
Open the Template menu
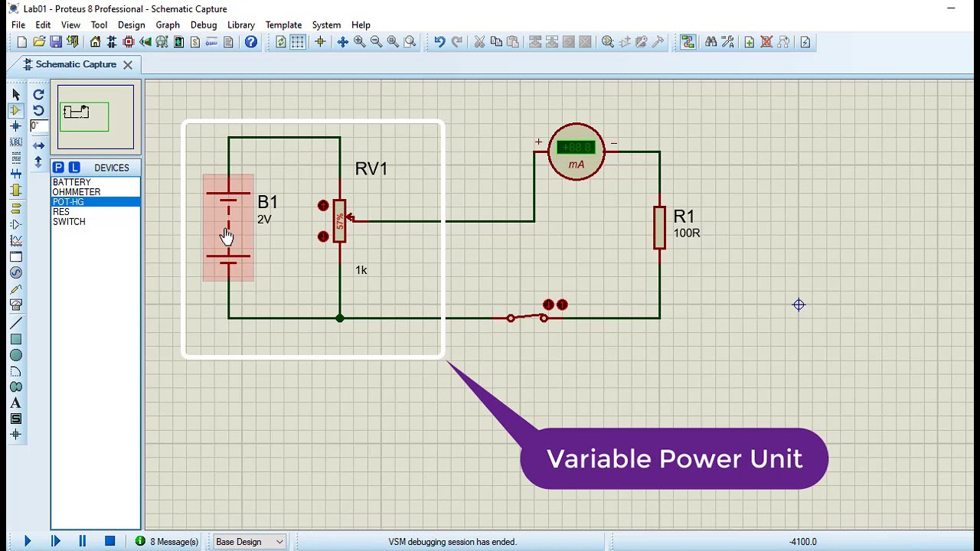[283, 24]
